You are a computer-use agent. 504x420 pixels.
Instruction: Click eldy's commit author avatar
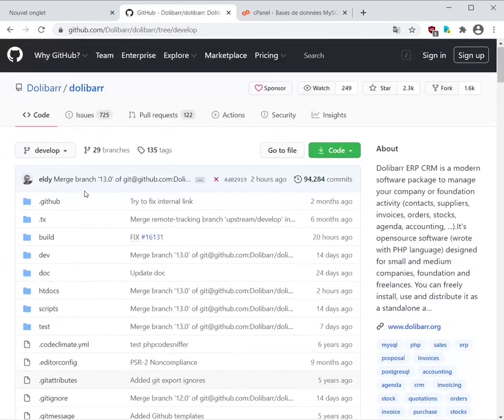point(27,179)
